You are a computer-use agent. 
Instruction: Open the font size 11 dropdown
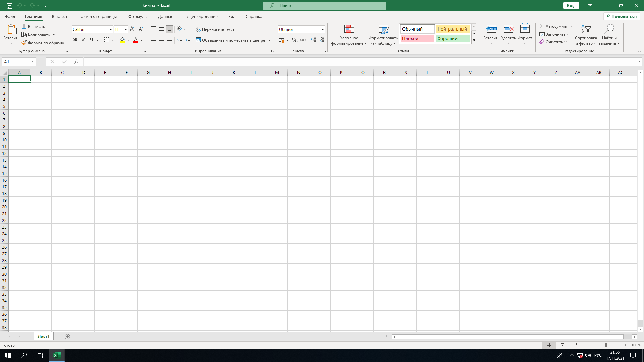(x=126, y=29)
